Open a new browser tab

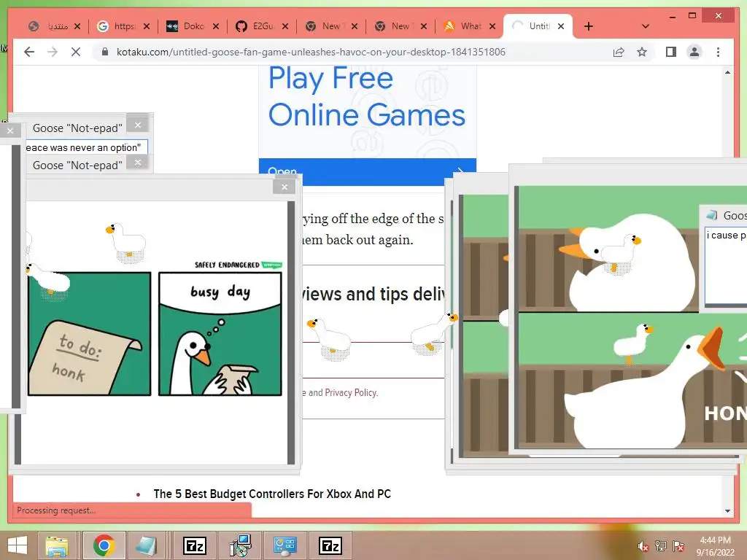point(589,26)
